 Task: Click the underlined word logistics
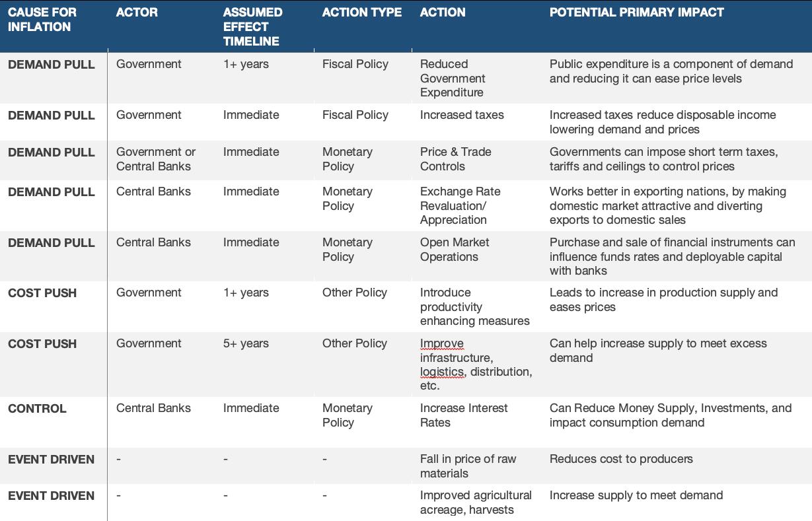(x=443, y=372)
